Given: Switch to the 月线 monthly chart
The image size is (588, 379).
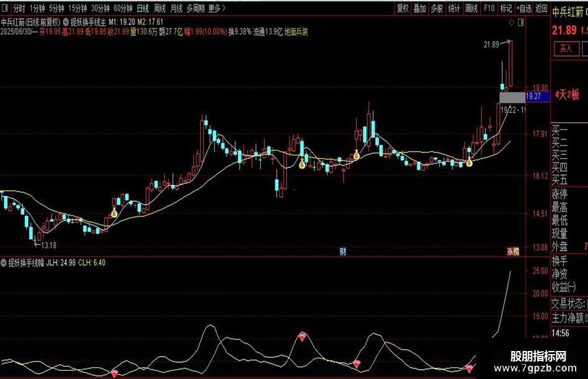Looking at the screenshot, I should pyautogui.click(x=176, y=8).
